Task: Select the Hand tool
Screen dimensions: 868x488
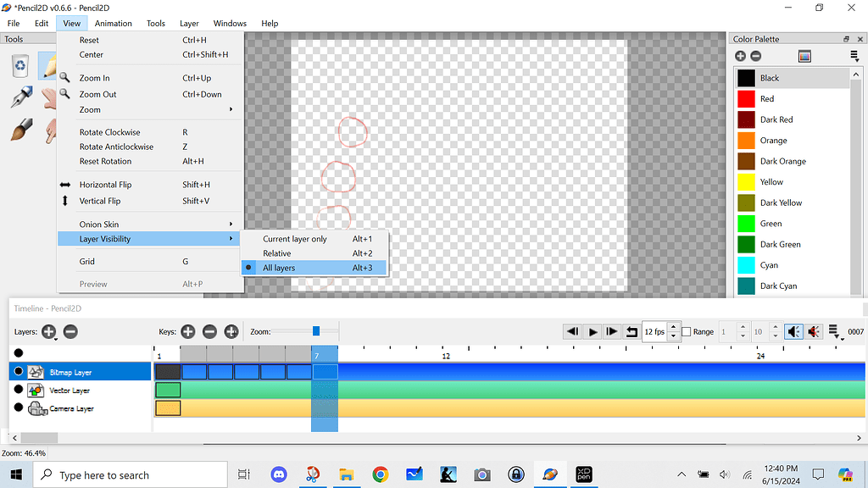Action: click(49, 98)
